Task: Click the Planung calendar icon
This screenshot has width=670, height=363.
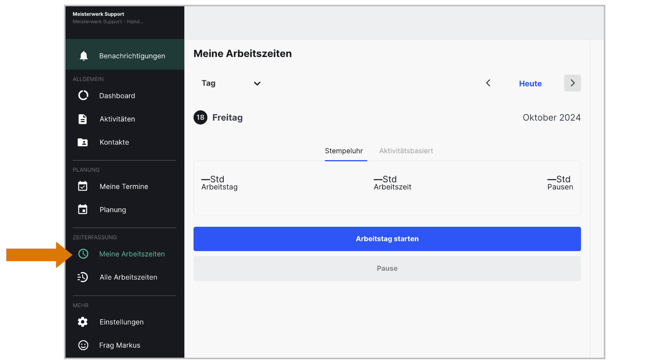Action: click(82, 209)
